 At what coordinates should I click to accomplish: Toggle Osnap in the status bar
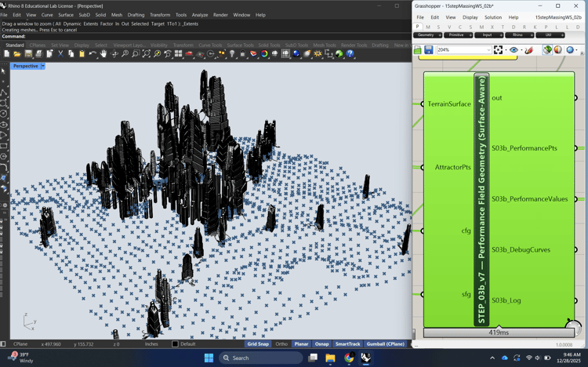pyautogui.click(x=321, y=344)
